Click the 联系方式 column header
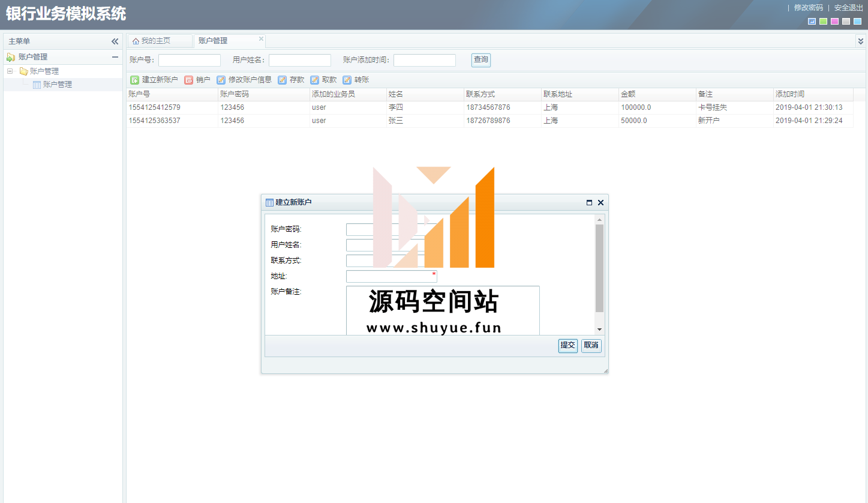The image size is (868, 503). pyautogui.click(x=503, y=94)
